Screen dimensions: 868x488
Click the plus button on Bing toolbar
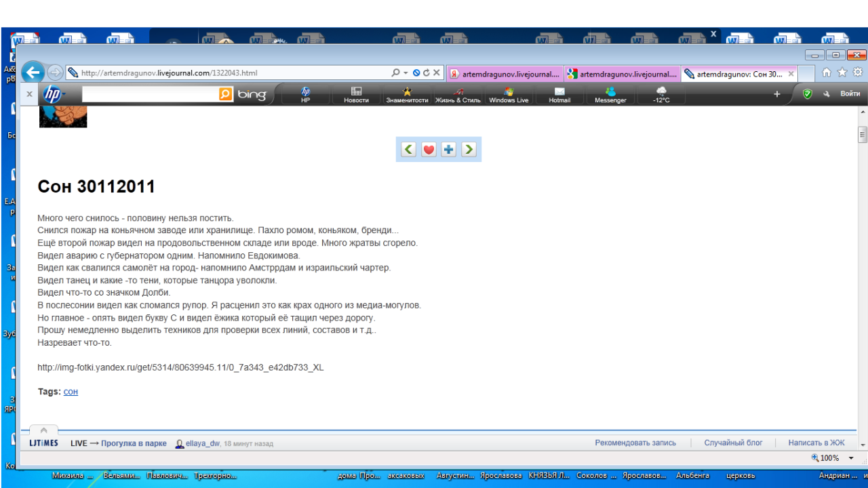click(x=777, y=94)
